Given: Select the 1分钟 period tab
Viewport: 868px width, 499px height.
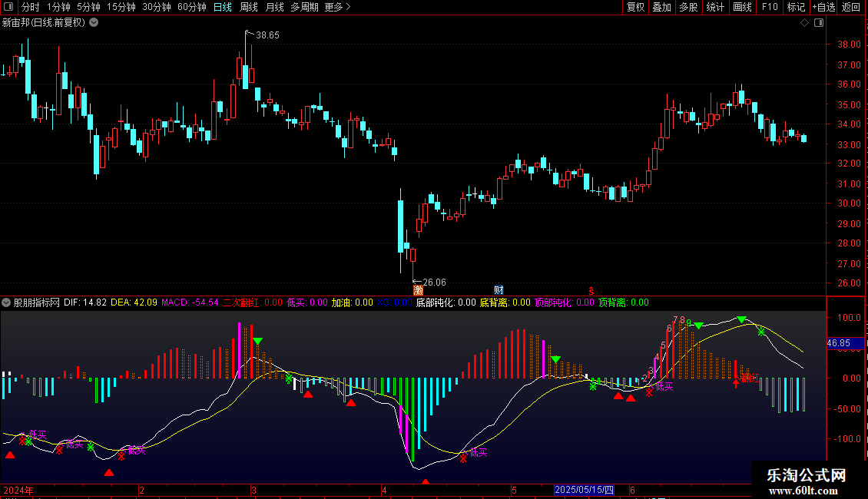Looking at the screenshot, I should tap(58, 7).
